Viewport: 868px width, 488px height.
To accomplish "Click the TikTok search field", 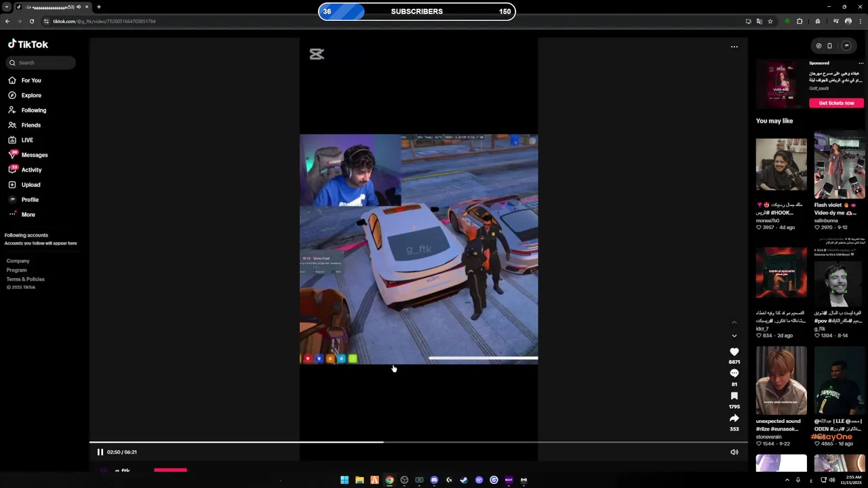I will [x=41, y=62].
